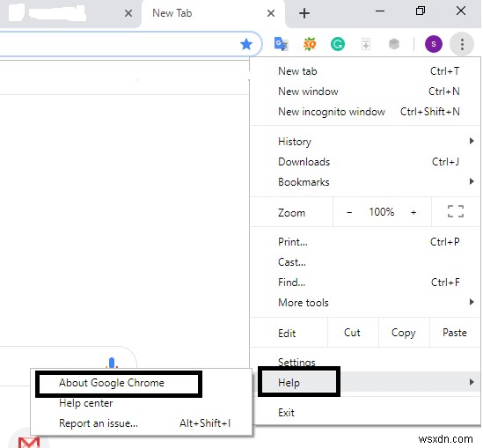Open the green Grammarly extension icon
483x448 pixels.
pyautogui.click(x=338, y=44)
